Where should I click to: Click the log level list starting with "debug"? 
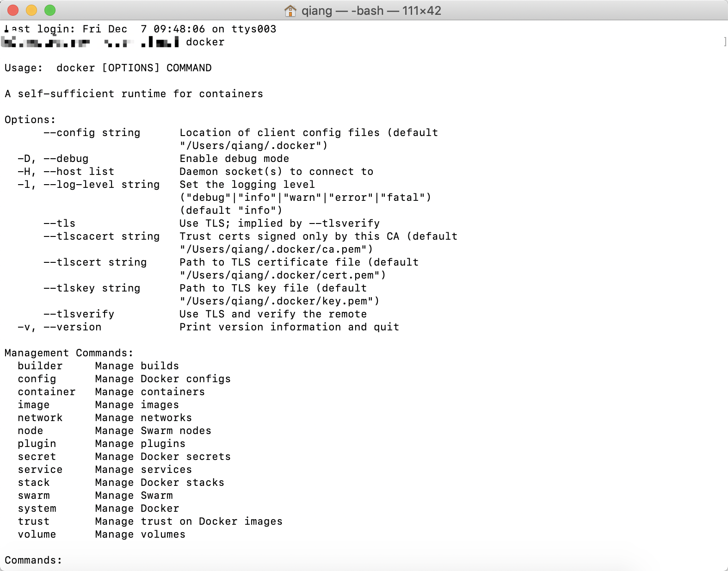pos(306,197)
